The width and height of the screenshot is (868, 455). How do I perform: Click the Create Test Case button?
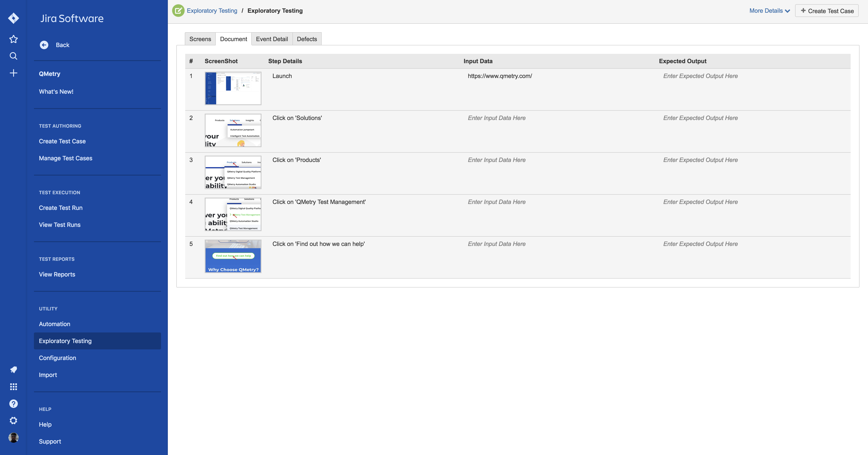tap(826, 11)
